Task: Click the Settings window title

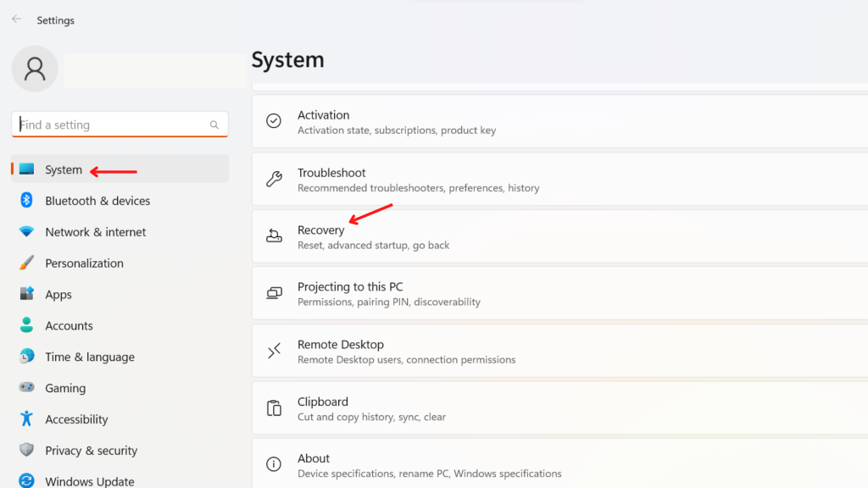Action: 55,20
